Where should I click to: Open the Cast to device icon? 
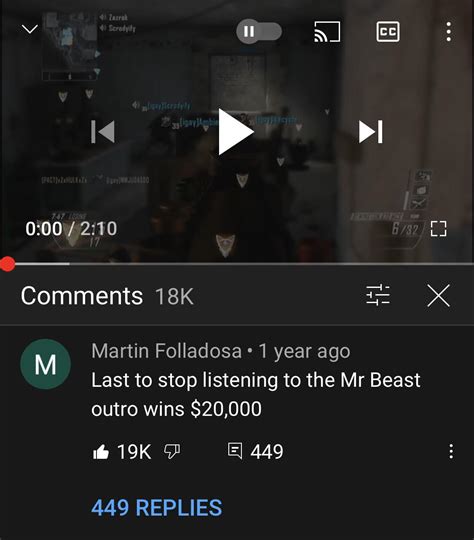(x=327, y=32)
